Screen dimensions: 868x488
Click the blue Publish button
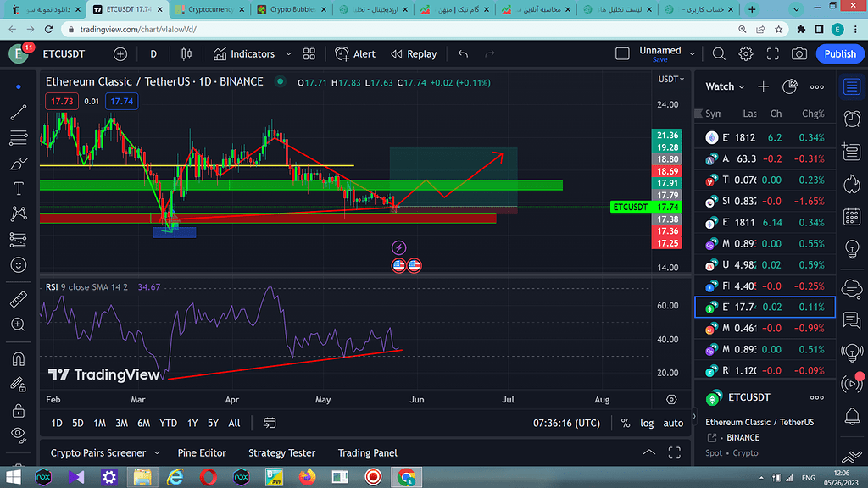tap(839, 54)
